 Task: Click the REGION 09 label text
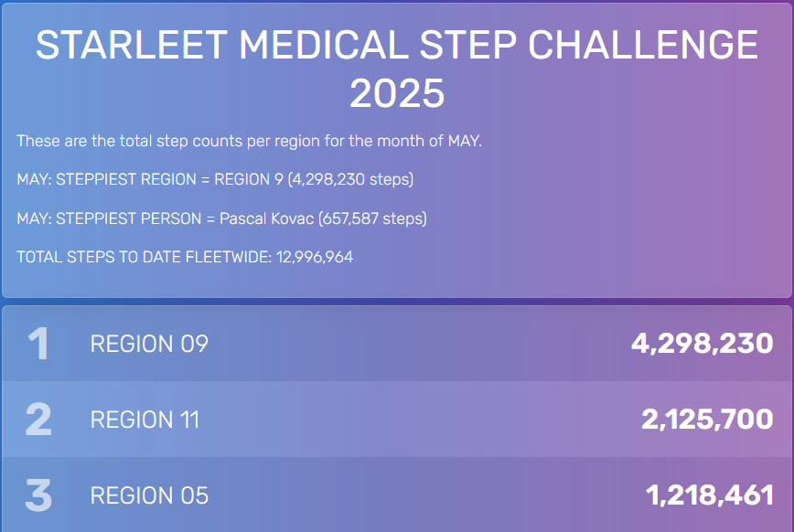pyautogui.click(x=149, y=344)
